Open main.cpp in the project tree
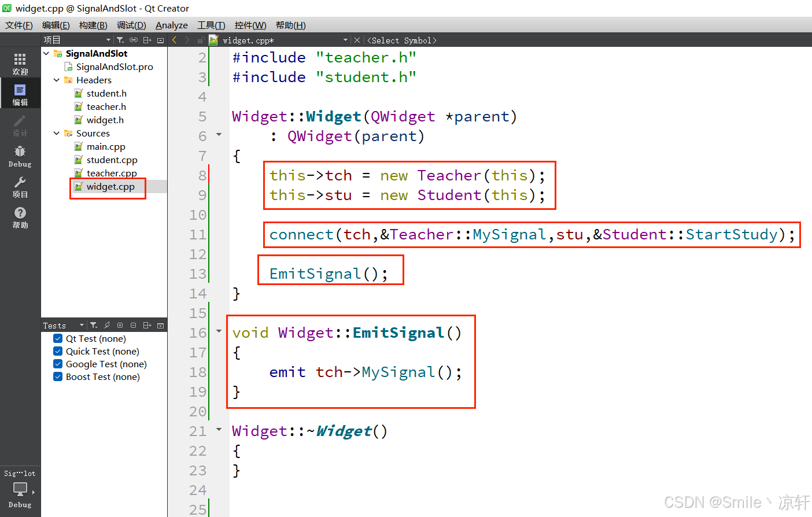 [x=106, y=146]
